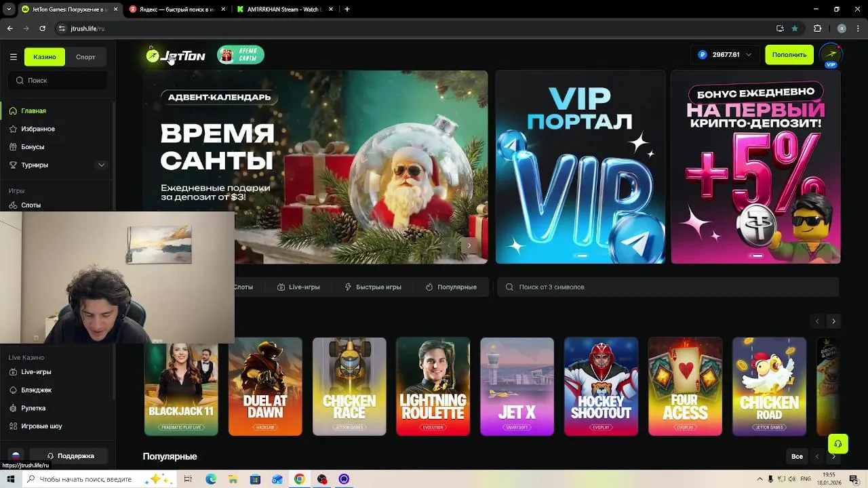Go back in browser history
The height and width of the screenshot is (488, 868).
coord(9,28)
